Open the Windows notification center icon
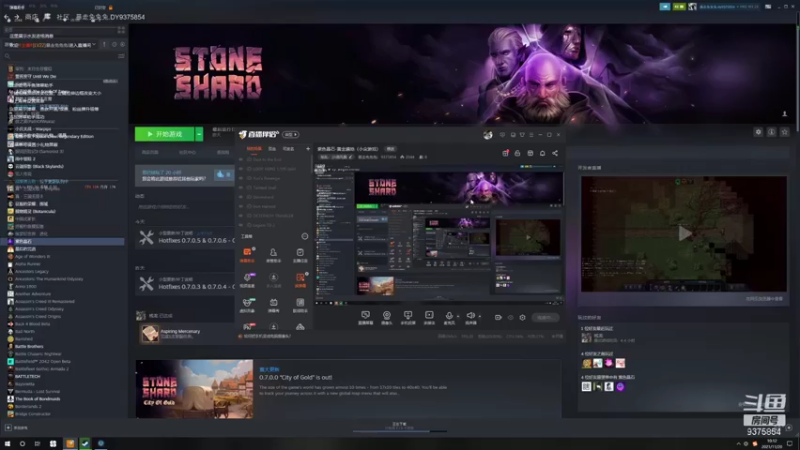The height and width of the screenshot is (450, 800). (x=790, y=443)
